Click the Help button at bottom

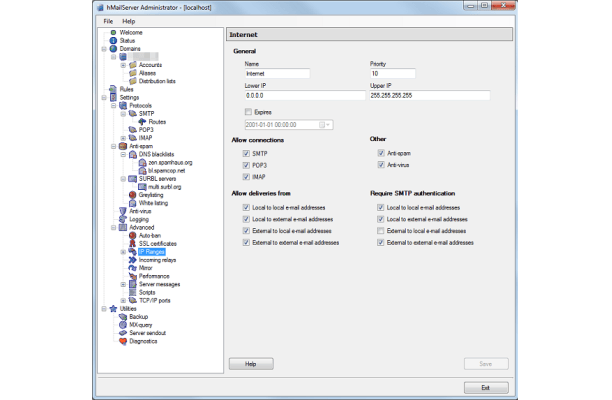[x=251, y=364]
